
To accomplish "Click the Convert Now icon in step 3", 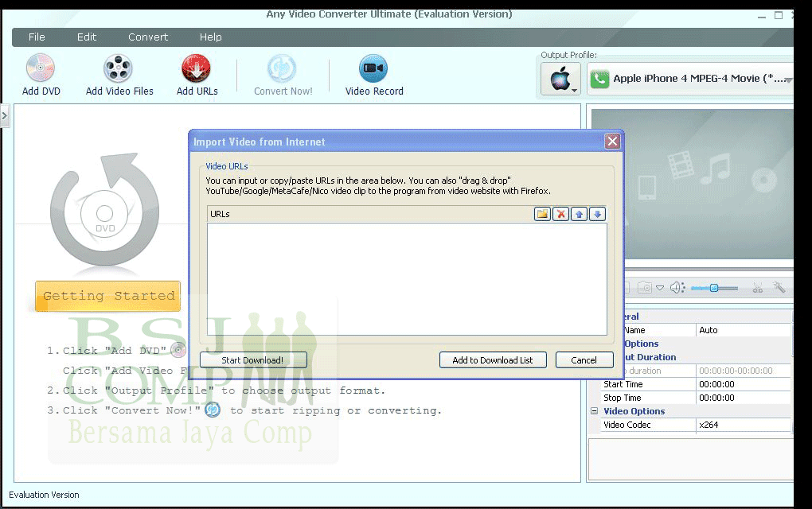I will click(x=213, y=410).
